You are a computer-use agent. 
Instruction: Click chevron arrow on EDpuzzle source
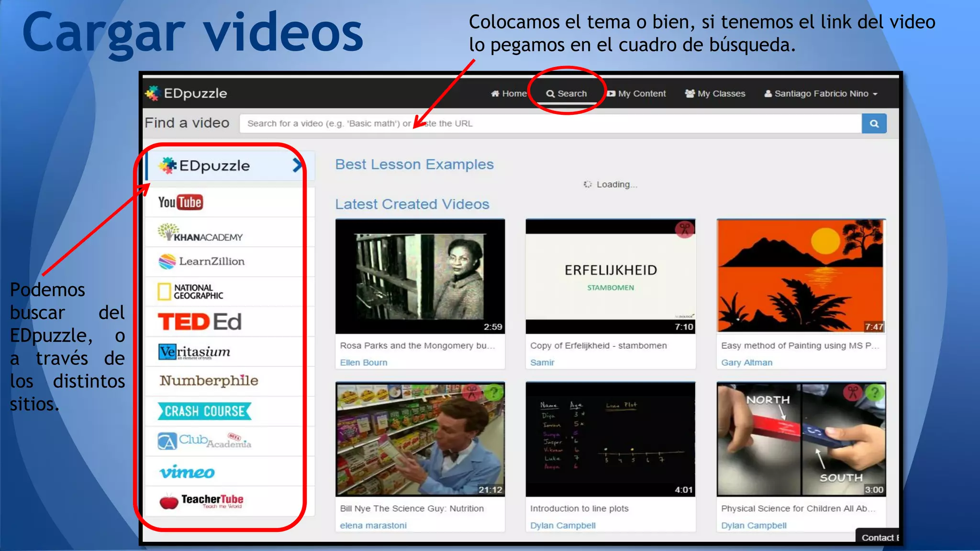pos(297,165)
